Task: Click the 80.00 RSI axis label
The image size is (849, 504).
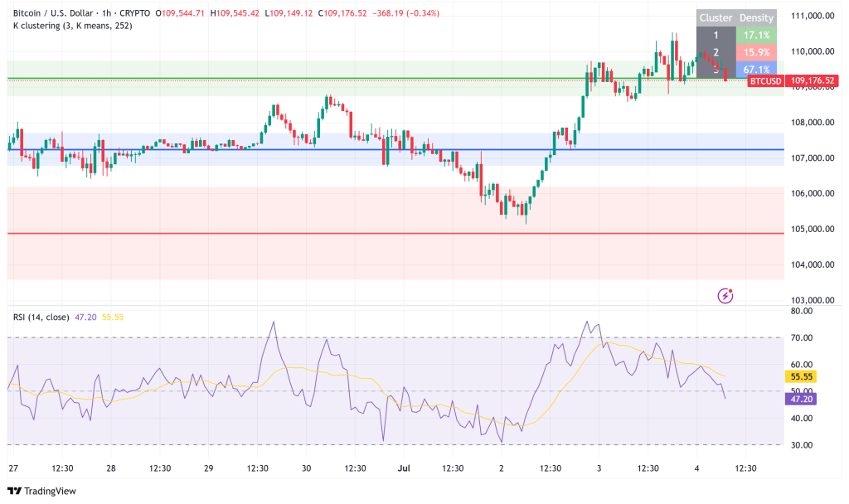Action: pyautogui.click(x=802, y=312)
